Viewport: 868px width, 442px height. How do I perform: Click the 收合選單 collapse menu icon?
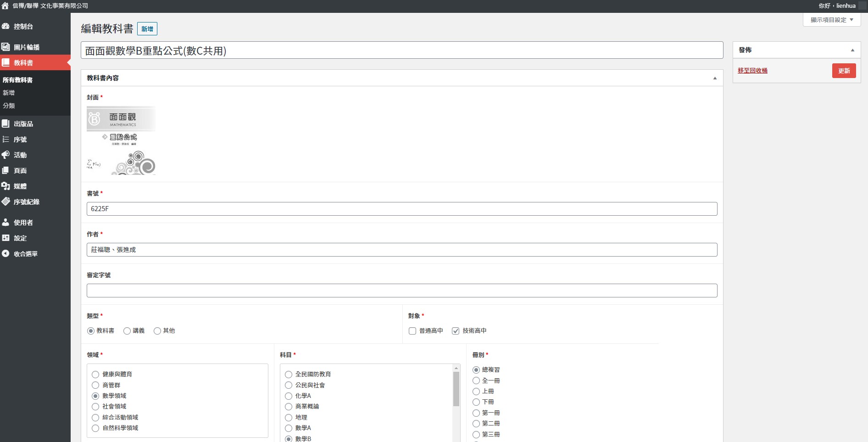6,253
